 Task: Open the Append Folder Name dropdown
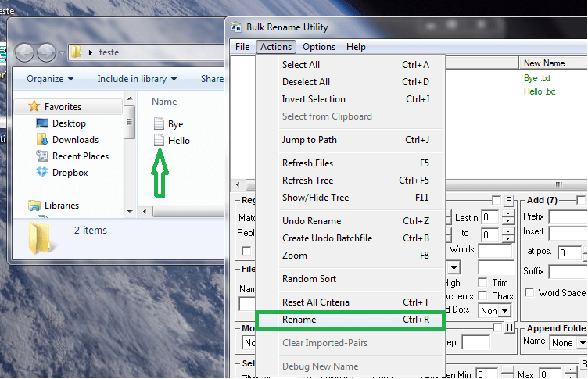568,342
